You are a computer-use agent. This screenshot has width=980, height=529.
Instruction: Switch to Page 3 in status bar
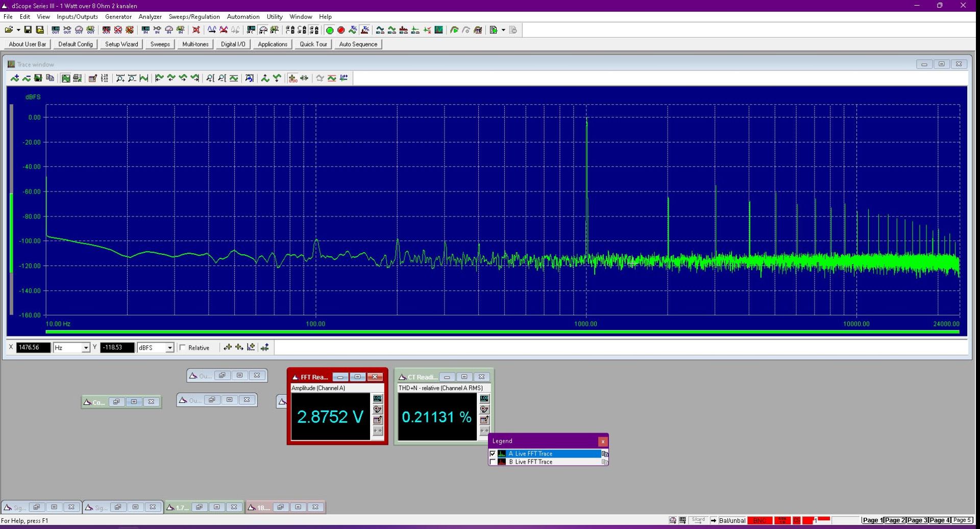point(917,520)
